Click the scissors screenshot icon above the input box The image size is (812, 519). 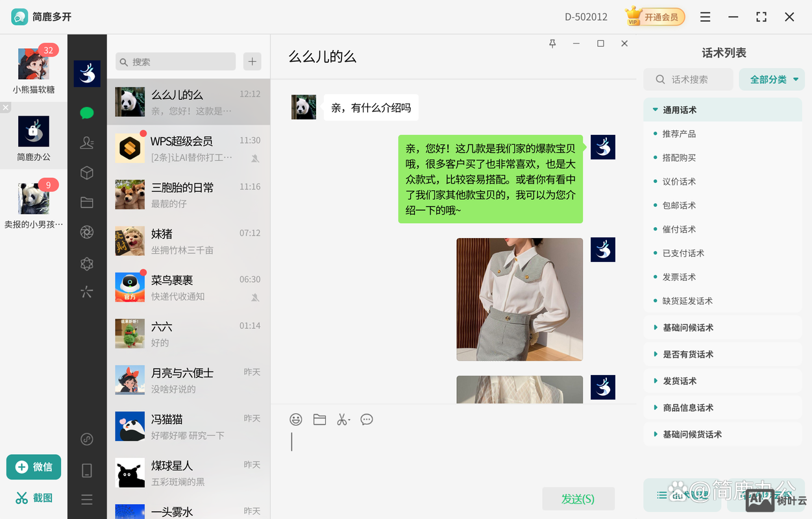(343, 419)
